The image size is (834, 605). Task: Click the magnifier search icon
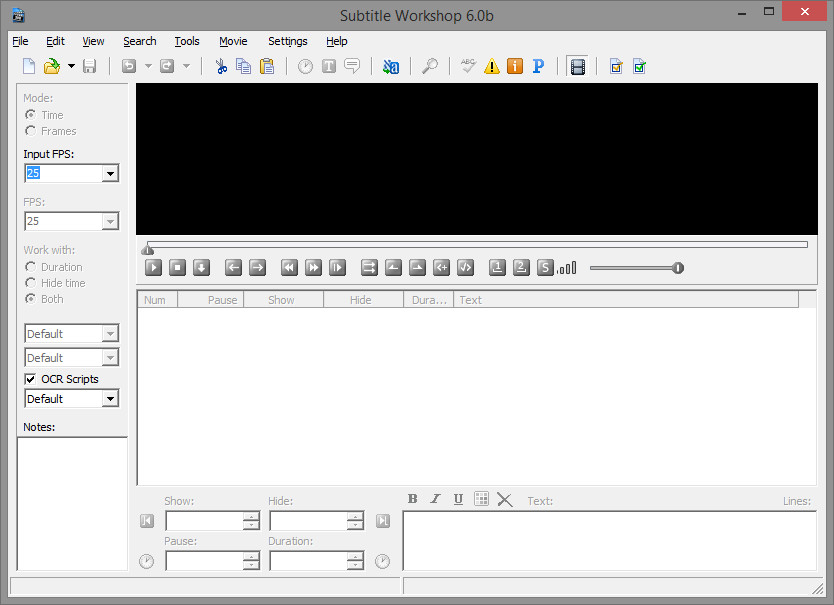coord(429,67)
